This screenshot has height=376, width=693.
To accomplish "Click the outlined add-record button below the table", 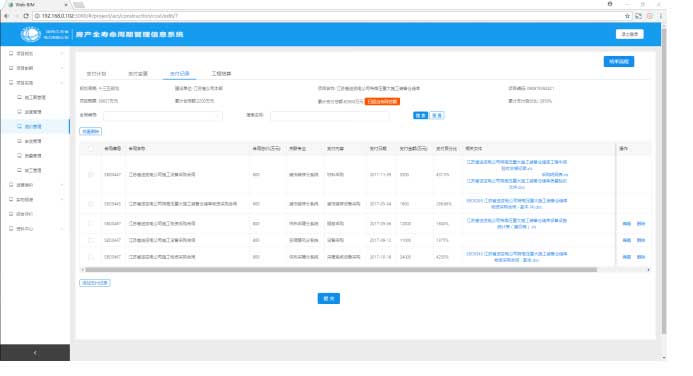I will coord(95,283).
